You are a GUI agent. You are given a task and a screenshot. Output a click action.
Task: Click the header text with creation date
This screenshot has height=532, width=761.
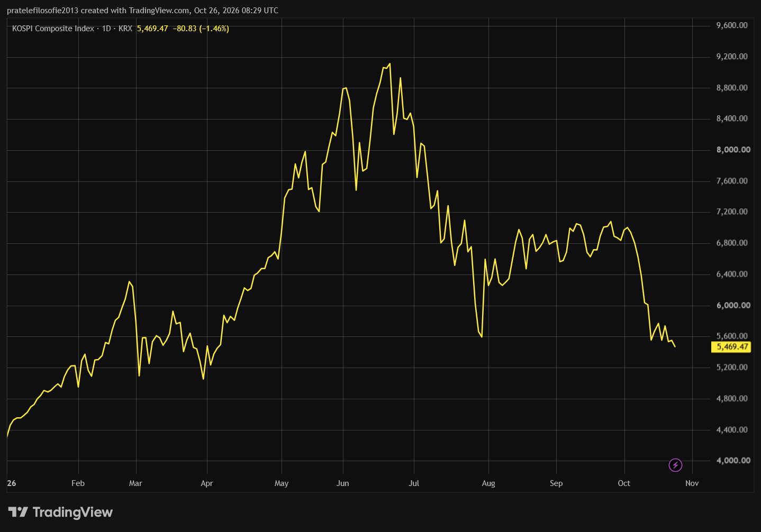click(x=142, y=11)
